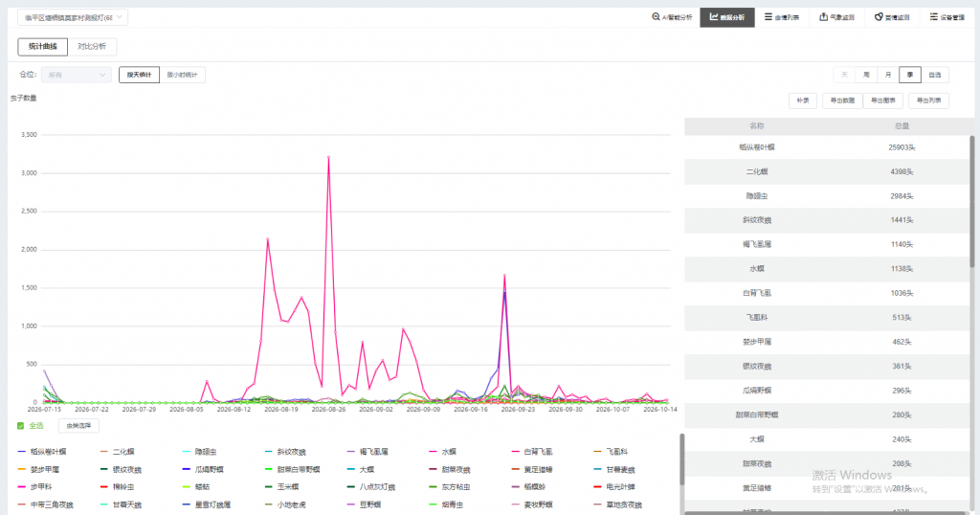This screenshot has width=980, height=515.
Task: Choose the 自选 custom time range
Action: (x=935, y=75)
